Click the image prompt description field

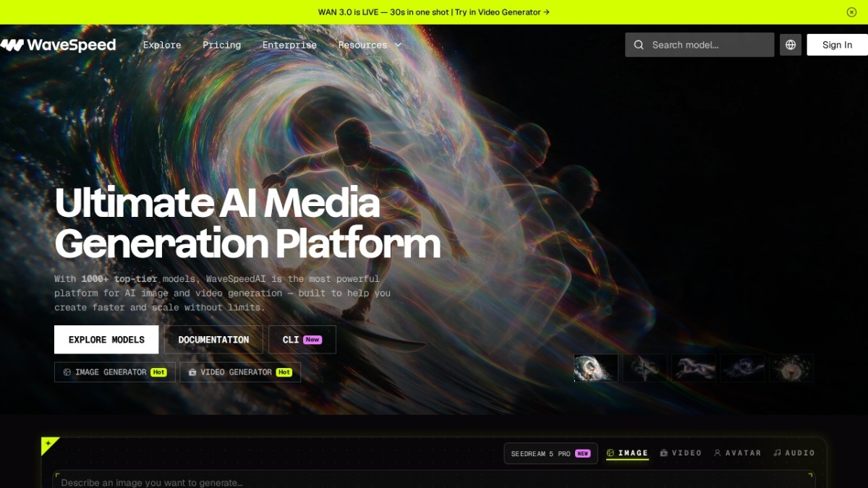tap(433, 481)
